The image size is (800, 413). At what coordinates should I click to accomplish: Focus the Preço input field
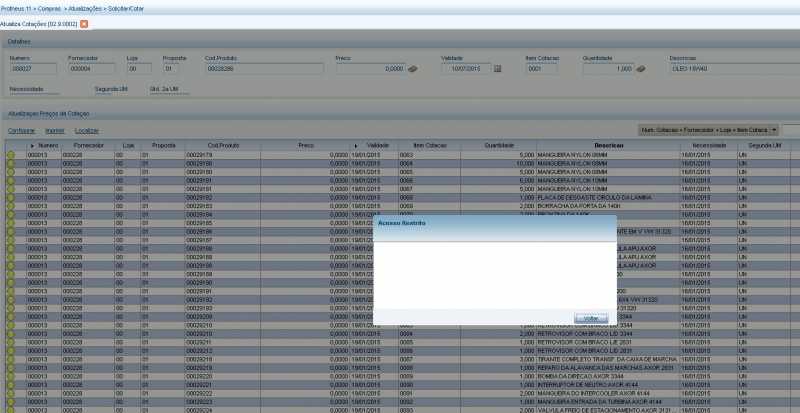click(x=371, y=68)
